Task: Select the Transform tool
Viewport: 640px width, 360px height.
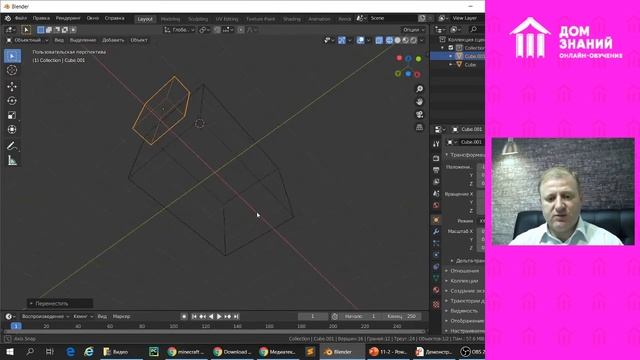Action: (x=12, y=129)
